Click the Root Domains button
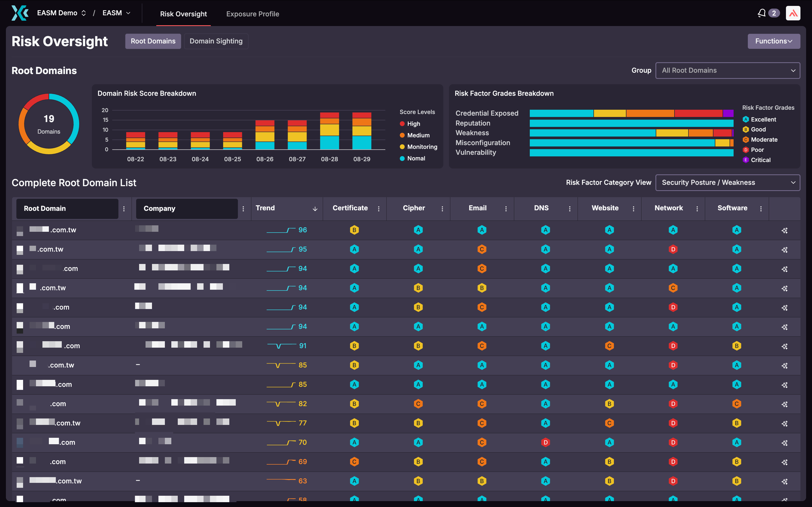This screenshot has width=812, height=507. (153, 41)
